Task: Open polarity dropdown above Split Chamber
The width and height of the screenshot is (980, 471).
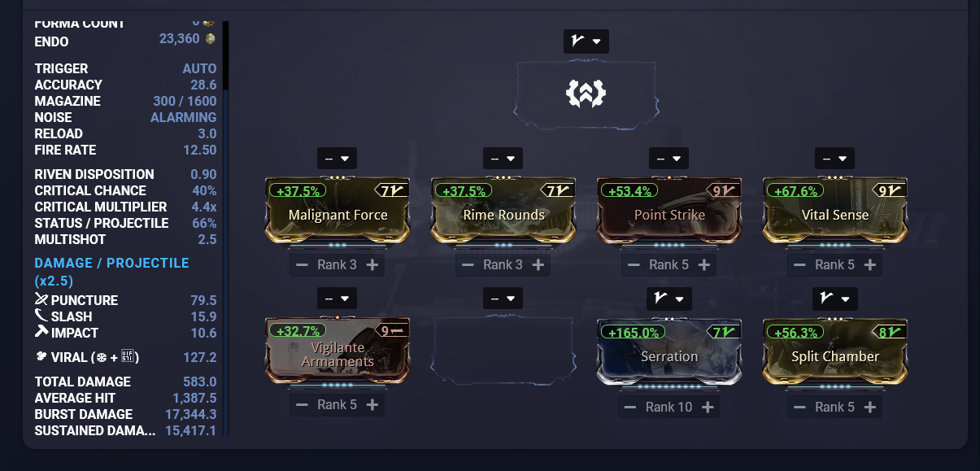Action: (x=835, y=299)
